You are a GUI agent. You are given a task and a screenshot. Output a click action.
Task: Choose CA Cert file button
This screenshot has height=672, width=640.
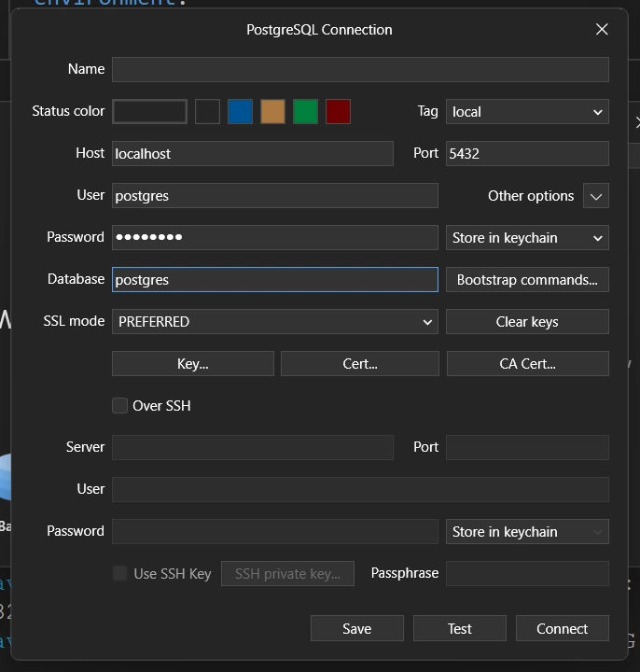pos(528,363)
